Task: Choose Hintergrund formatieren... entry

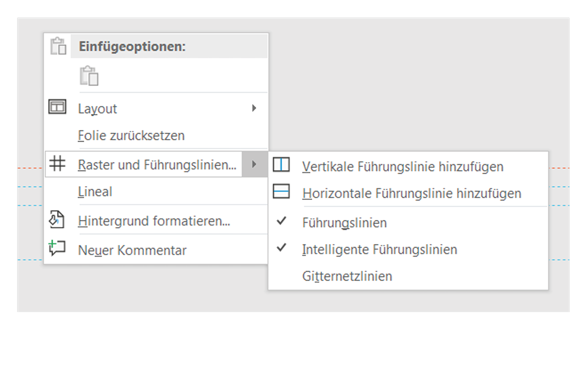Action: (x=154, y=221)
